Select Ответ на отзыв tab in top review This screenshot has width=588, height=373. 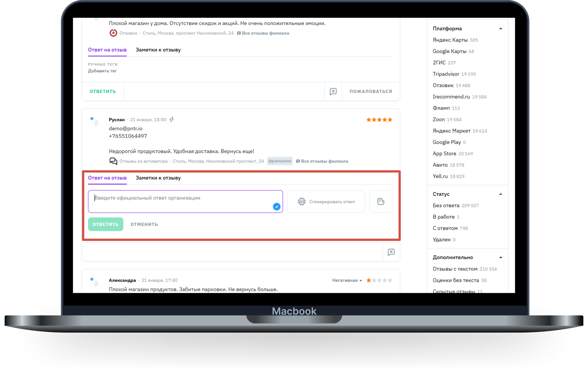pyautogui.click(x=107, y=50)
